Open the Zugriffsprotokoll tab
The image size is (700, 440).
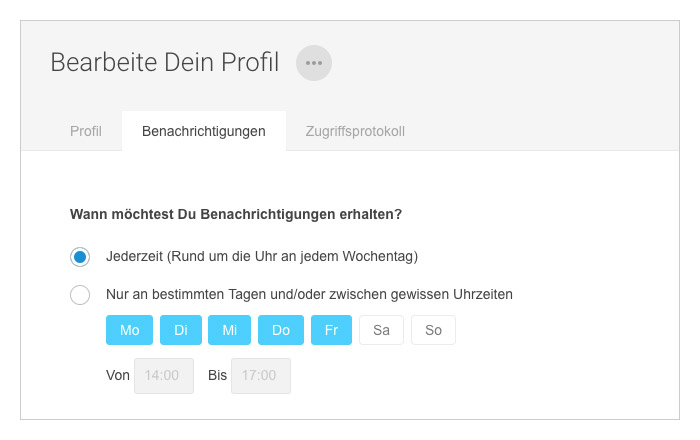pos(355,131)
